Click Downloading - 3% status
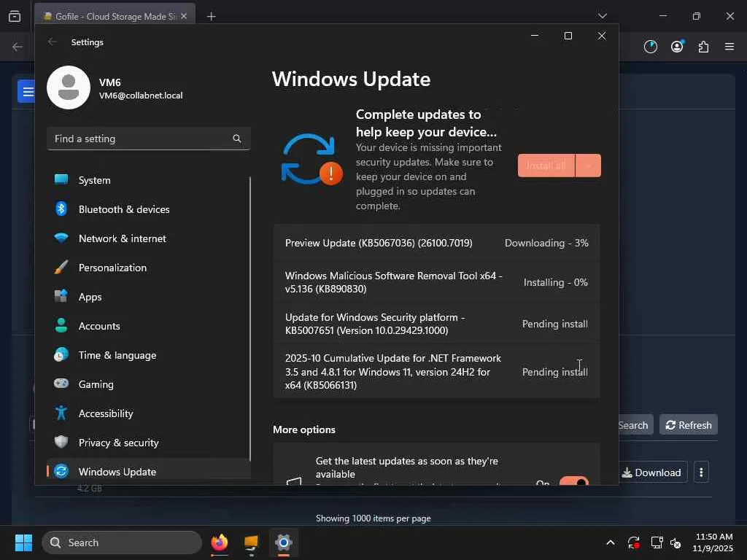 coord(546,243)
